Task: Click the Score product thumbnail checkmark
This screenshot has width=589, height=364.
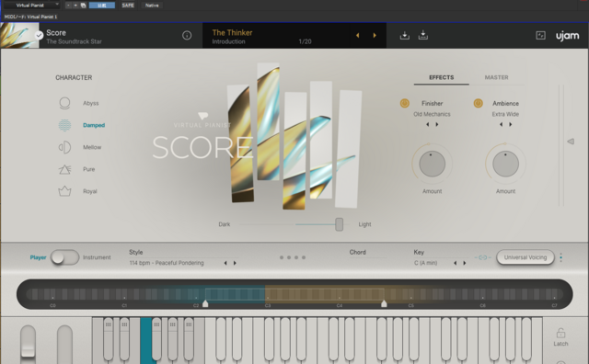Action: click(x=39, y=35)
